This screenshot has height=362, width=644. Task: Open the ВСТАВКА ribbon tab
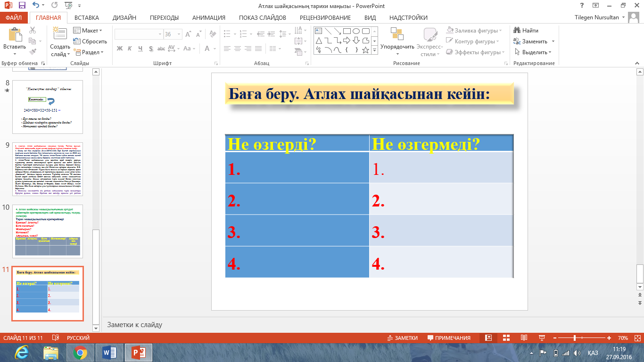coord(87,18)
